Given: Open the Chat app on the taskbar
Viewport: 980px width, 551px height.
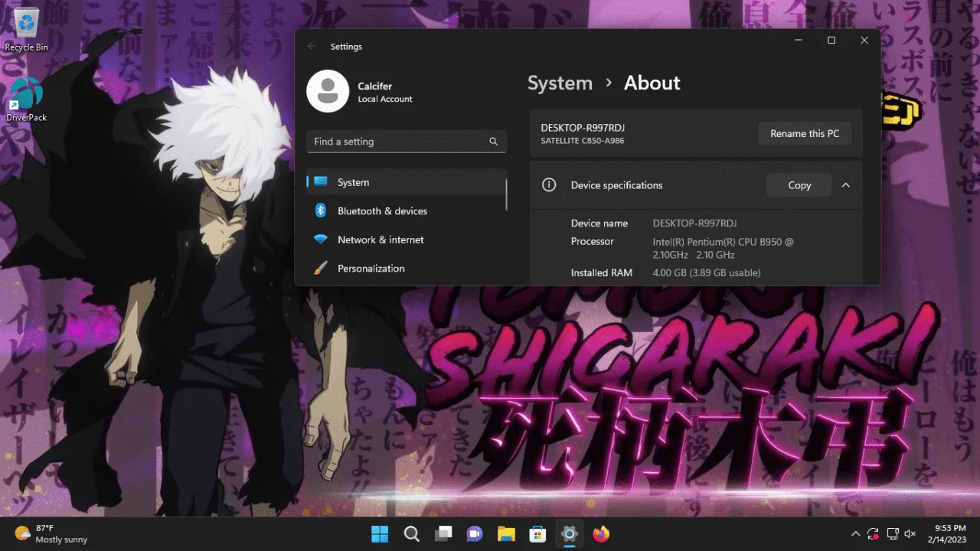Looking at the screenshot, I should point(475,533).
